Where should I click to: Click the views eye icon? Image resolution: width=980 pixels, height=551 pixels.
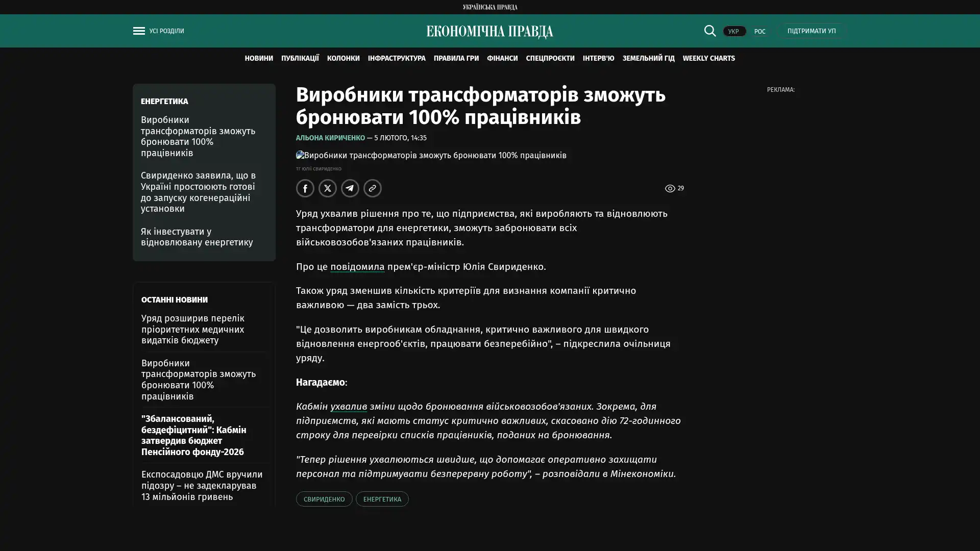click(670, 189)
